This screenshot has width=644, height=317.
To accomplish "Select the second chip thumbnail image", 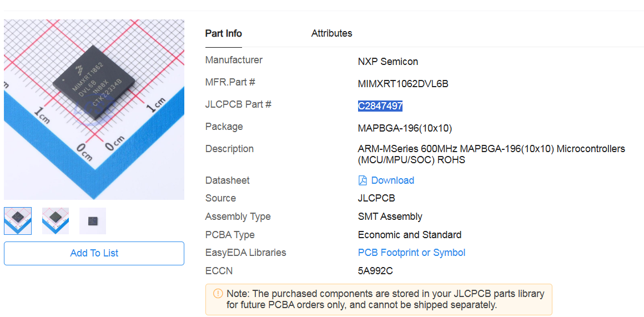I will pyautogui.click(x=56, y=220).
